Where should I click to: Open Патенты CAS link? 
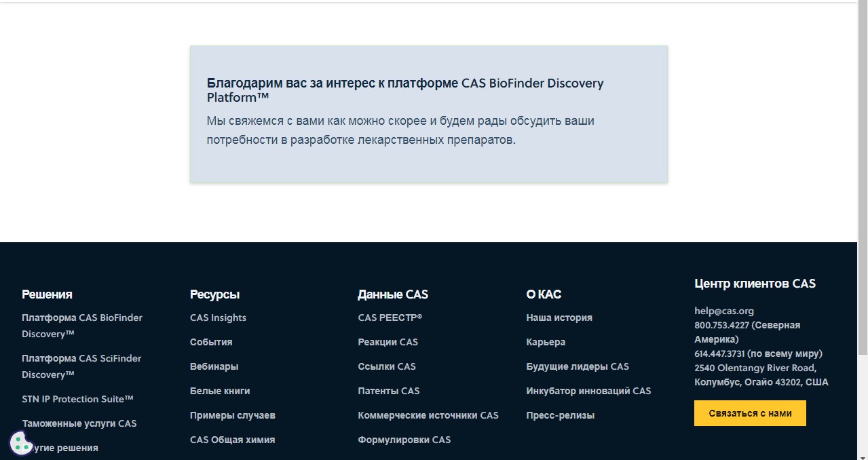(388, 391)
